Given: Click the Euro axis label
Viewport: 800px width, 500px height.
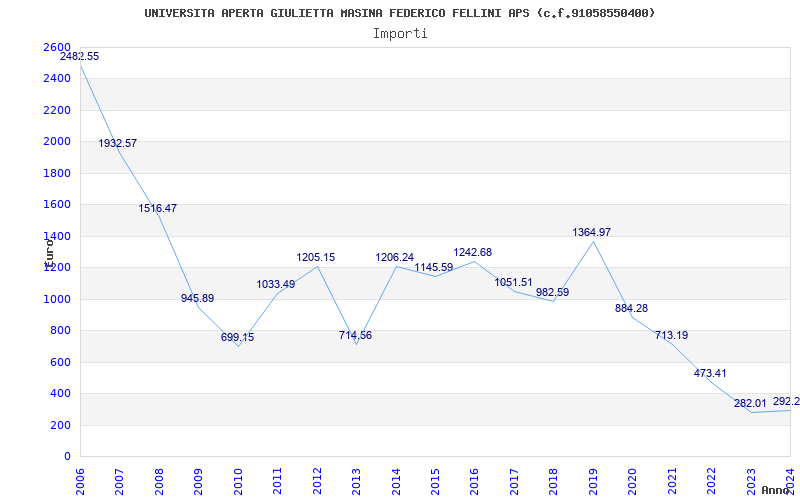Looking at the screenshot, I should click(x=49, y=254).
